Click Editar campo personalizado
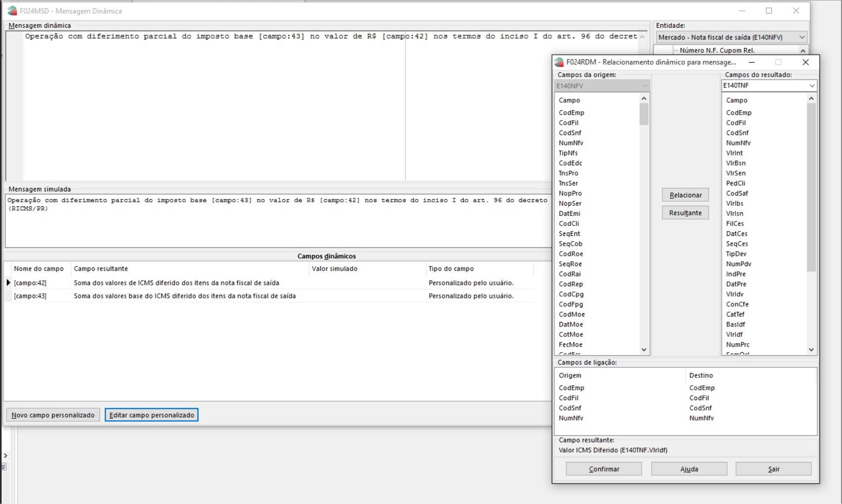This screenshot has width=842, height=504. pos(151,415)
